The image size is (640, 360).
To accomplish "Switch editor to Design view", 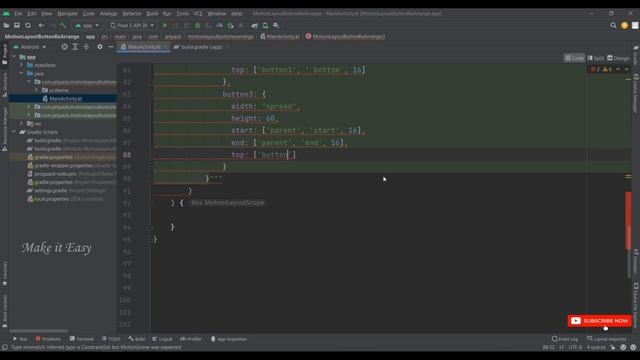I will tap(618, 58).
